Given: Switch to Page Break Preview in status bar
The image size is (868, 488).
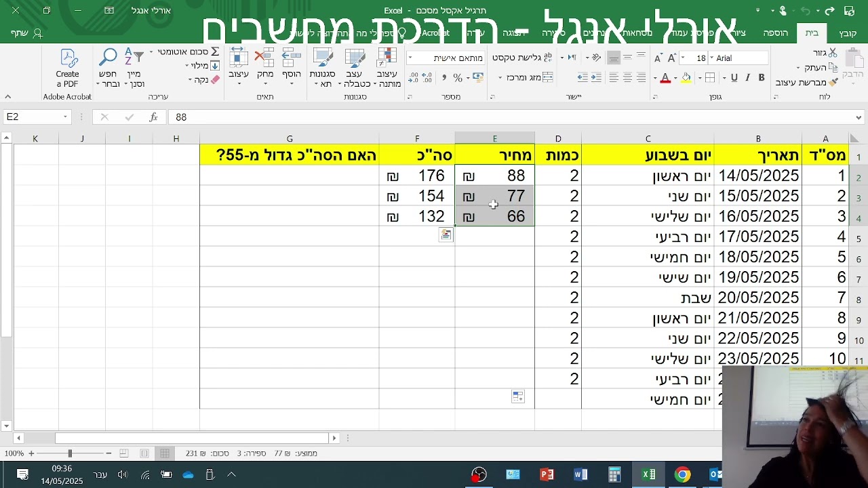Looking at the screenshot, I should point(124,453).
